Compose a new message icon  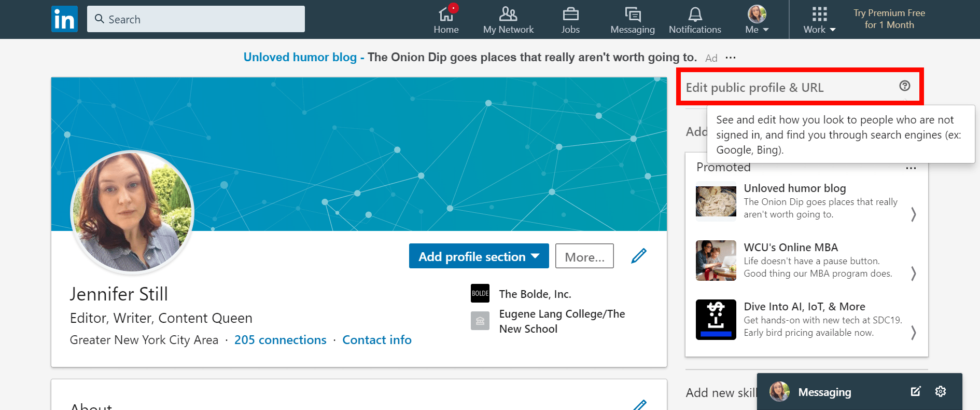[x=916, y=391]
